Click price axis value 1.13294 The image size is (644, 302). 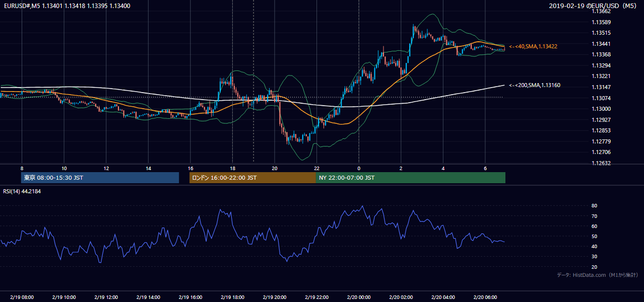(601, 65)
